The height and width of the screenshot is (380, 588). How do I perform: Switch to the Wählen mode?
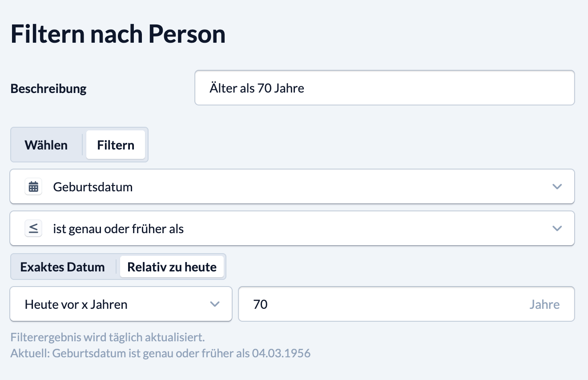click(46, 145)
